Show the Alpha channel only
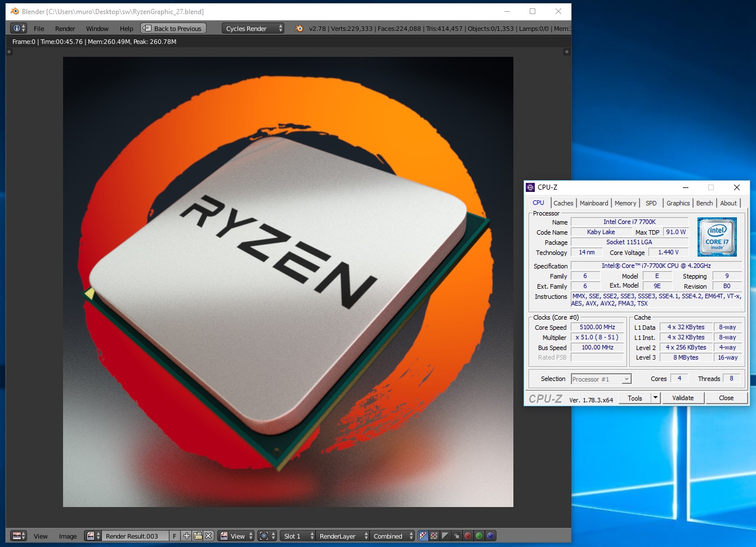This screenshot has height=547, width=756. tap(445, 536)
